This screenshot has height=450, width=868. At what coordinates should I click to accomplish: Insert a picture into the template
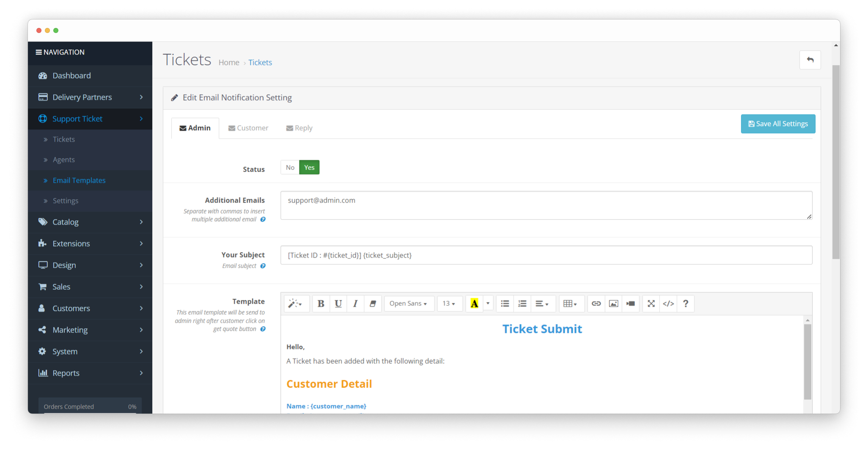(613, 304)
